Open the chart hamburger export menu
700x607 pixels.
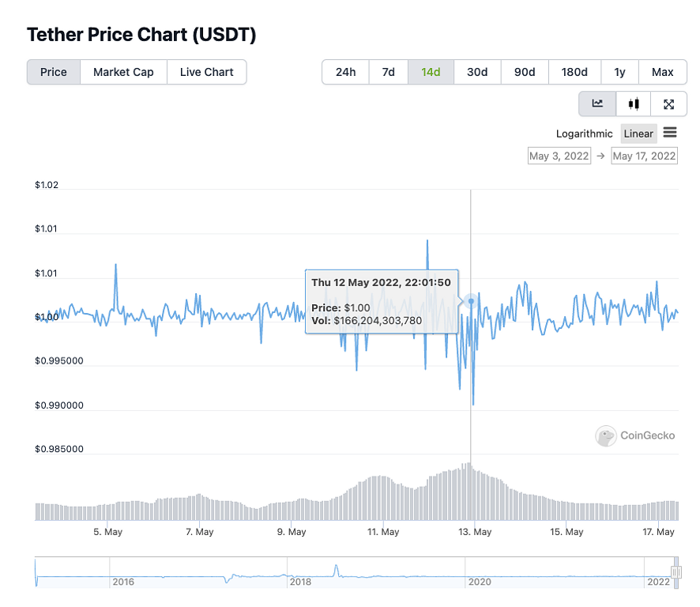tap(670, 133)
